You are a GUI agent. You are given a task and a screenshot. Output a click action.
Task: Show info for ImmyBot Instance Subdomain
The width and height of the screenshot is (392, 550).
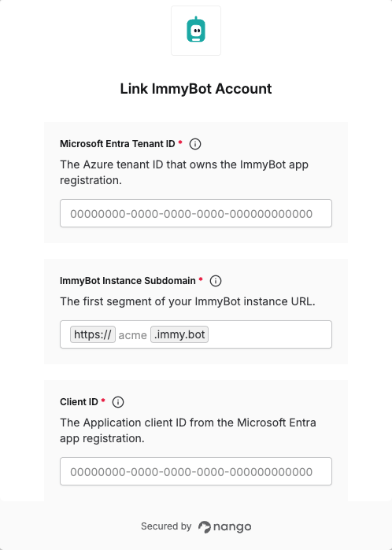point(216,281)
